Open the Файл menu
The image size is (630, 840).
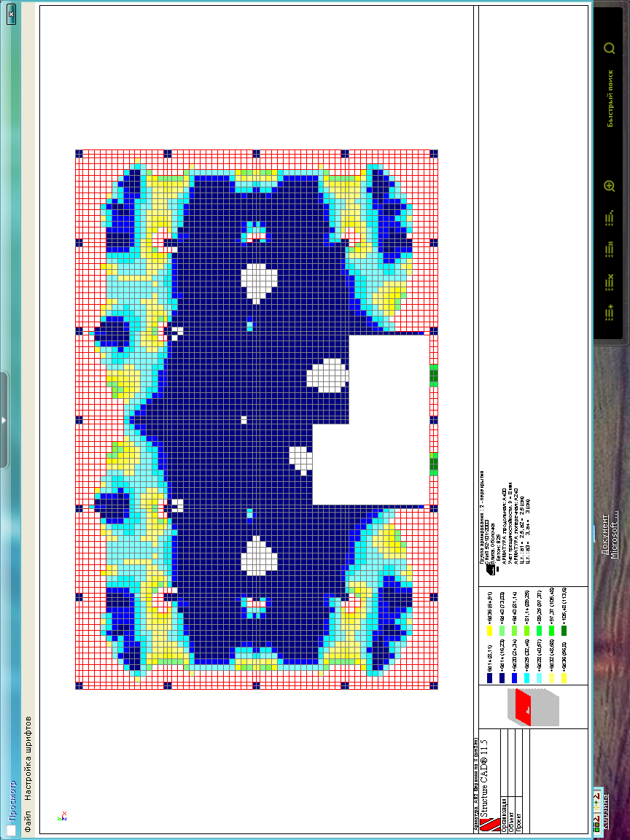27,821
